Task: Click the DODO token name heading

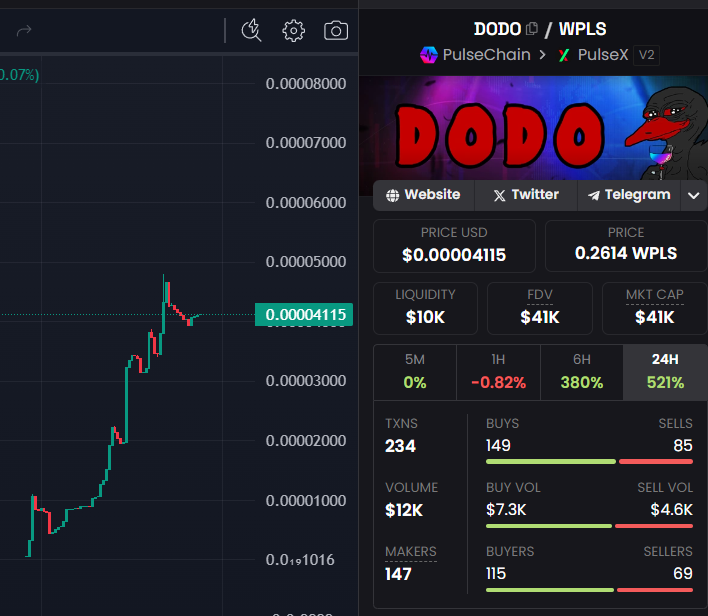Action: tap(498, 29)
